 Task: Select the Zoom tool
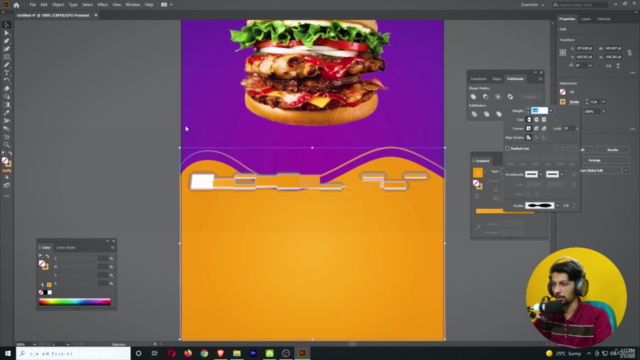click(7, 145)
